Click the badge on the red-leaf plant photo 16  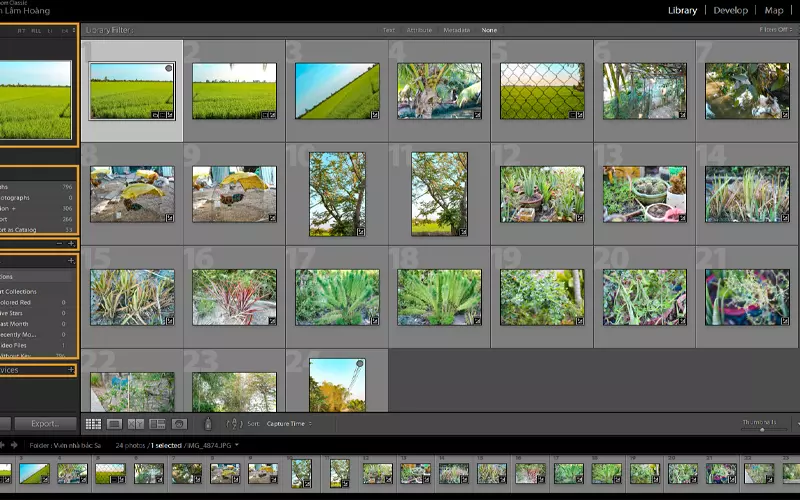pos(272,321)
